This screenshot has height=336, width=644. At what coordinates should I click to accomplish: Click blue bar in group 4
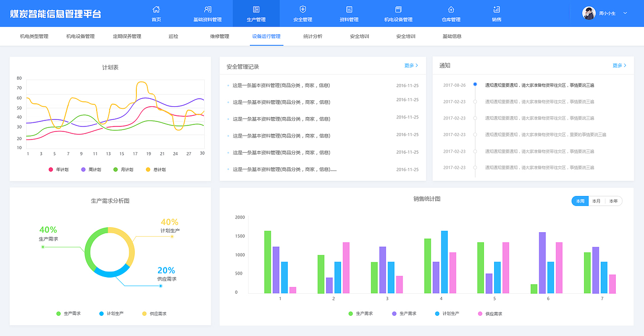(444, 262)
